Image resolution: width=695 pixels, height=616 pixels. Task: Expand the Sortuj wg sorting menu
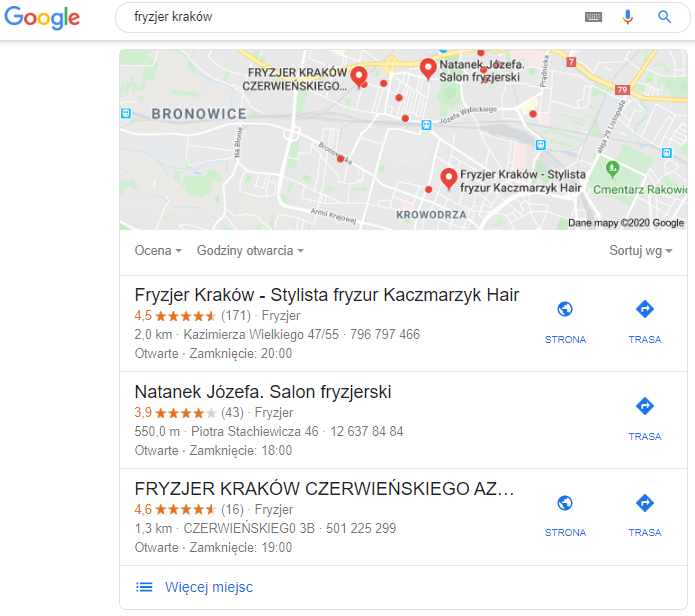[x=640, y=251]
